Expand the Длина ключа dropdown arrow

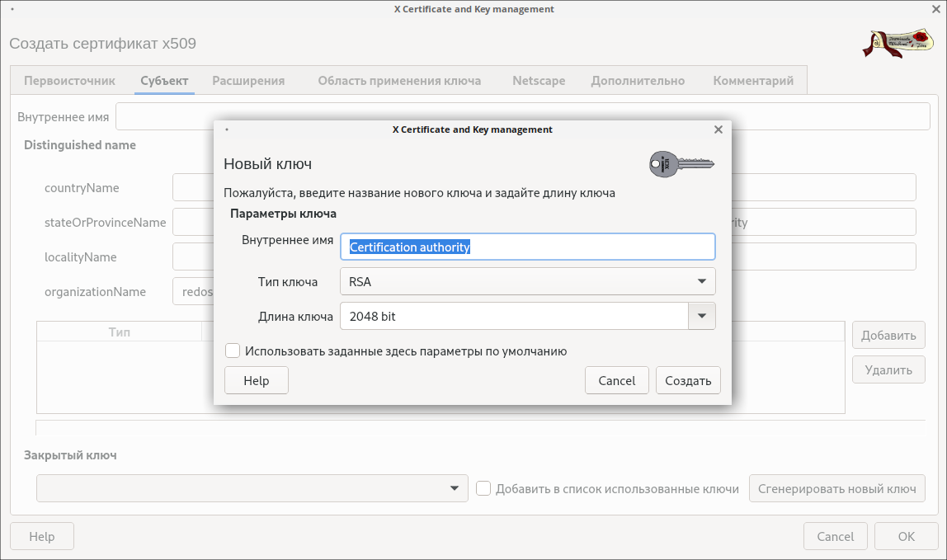701,316
